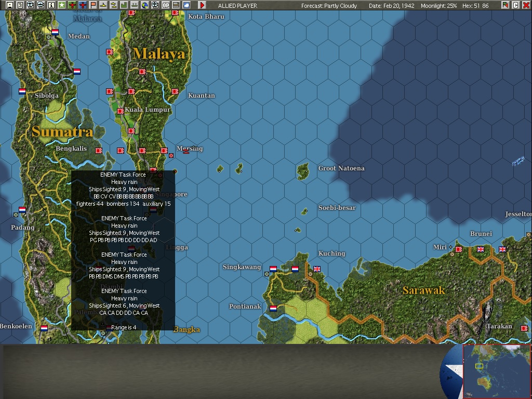Screen dimensions: 532x399
Task: Select Japanese flag beside Kuala Lumpur label
Action: coord(121,111)
